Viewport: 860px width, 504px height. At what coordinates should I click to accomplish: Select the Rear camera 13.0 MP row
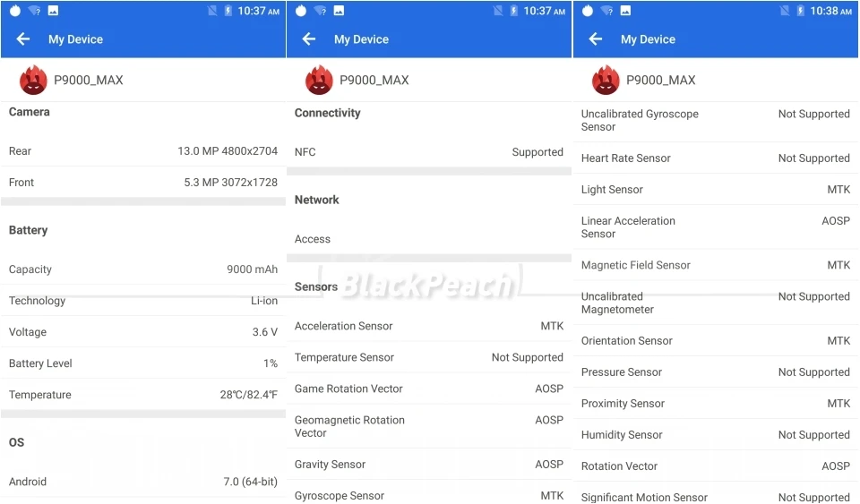[x=143, y=151]
